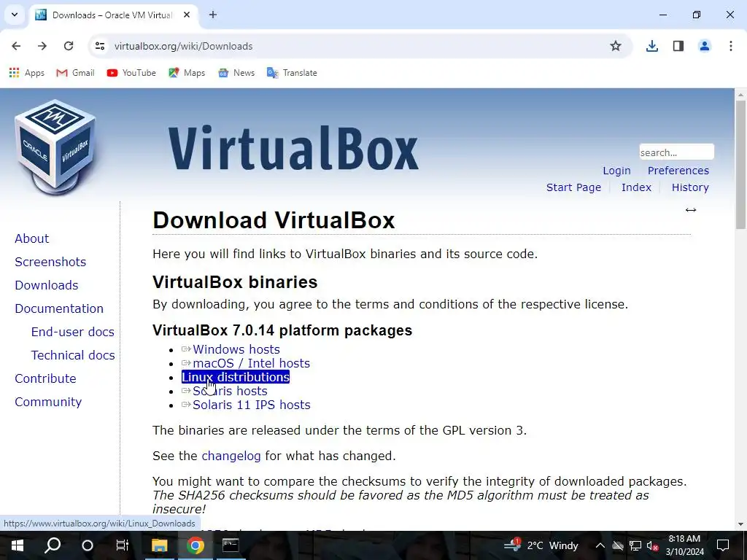Screen dimensions: 747x560
Task: Open page History
Action: point(690,187)
